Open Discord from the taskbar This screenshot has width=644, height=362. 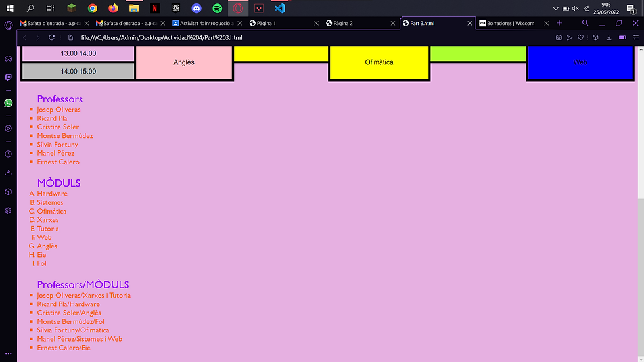[196, 8]
